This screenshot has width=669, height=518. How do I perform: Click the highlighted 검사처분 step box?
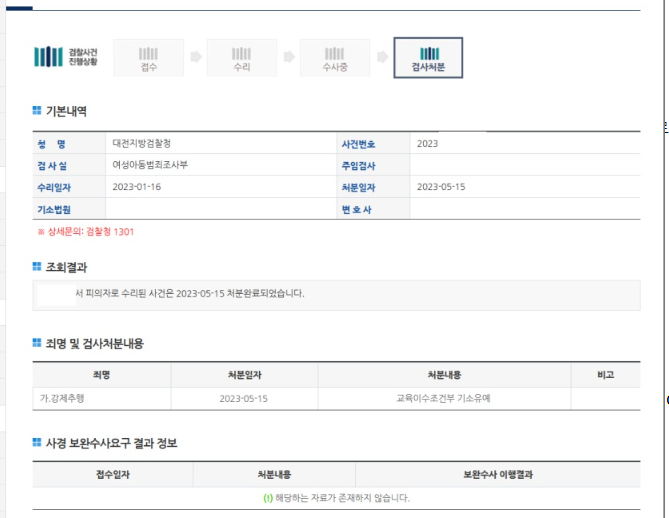pos(428,58)
